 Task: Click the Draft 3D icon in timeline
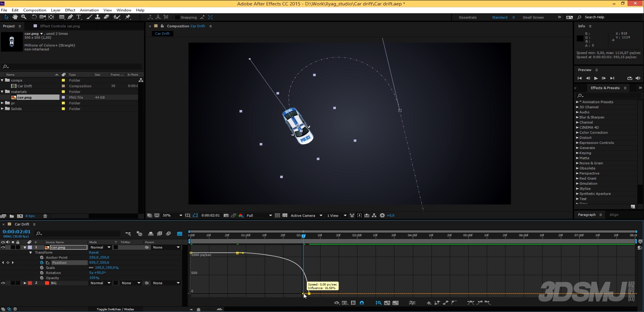pos(139,234)
